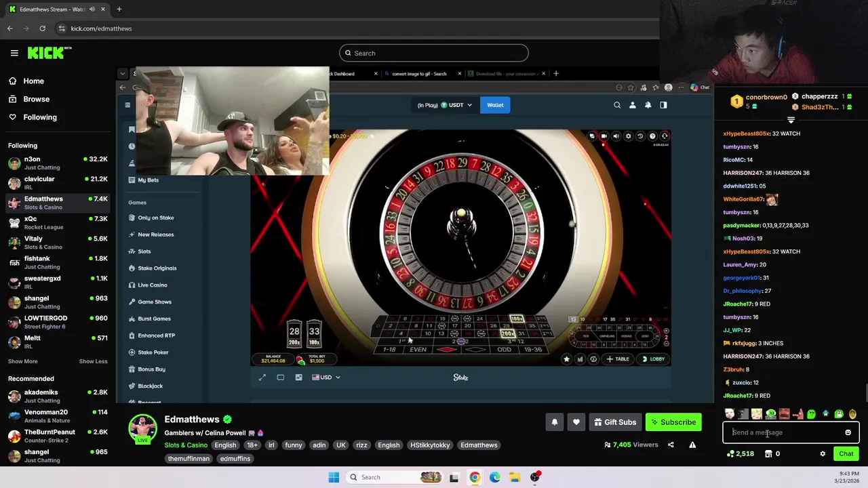
Task: Open TheBurntPeanut recommended channel
Action: click(57, 436)
